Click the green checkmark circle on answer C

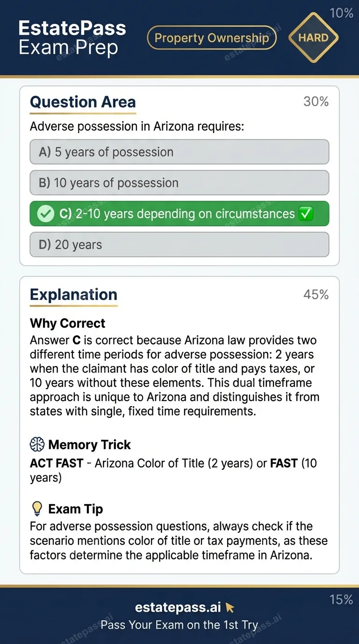click(x=45, y=214)
